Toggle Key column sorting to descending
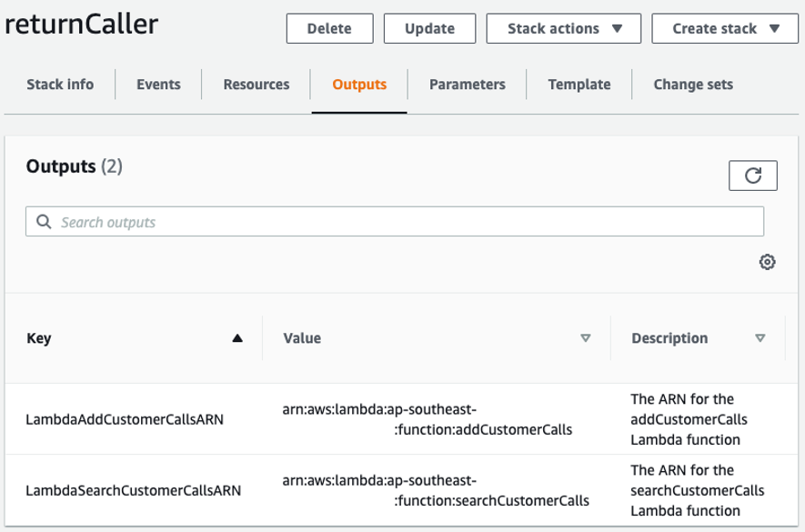Screen dimensions: 805x532 237,337
